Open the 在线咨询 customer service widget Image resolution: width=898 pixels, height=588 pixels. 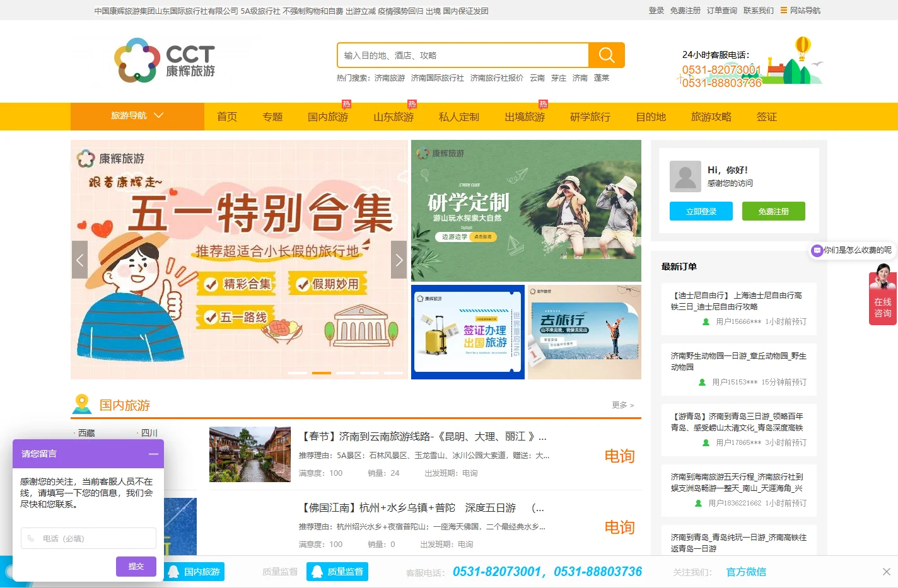point(883,295)
